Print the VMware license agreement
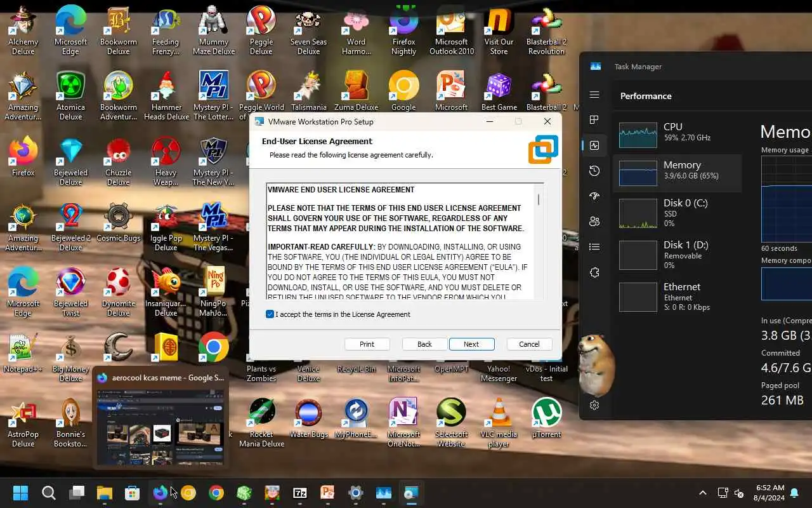The image size is (812, 508). pos(367,344)
